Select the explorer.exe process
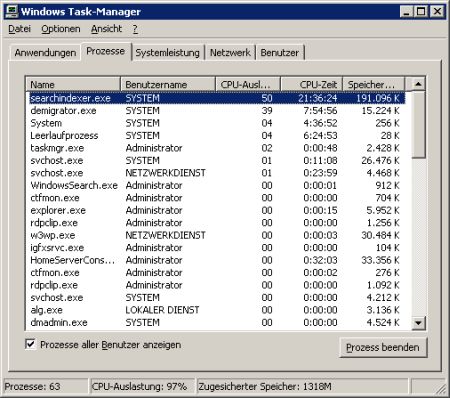Image resolution: width=450 pixels, height=398 pixels. (x=216, y=210)
